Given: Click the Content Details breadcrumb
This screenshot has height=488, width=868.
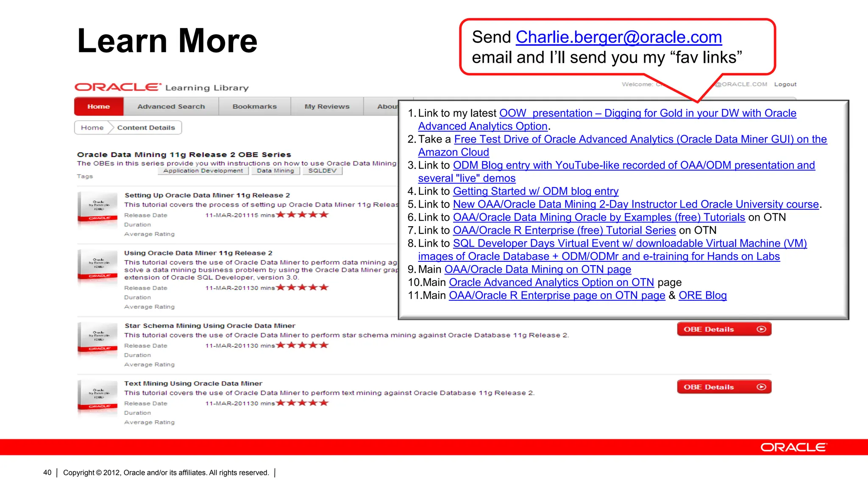Looking at the screenshot, I should (146, 128).
